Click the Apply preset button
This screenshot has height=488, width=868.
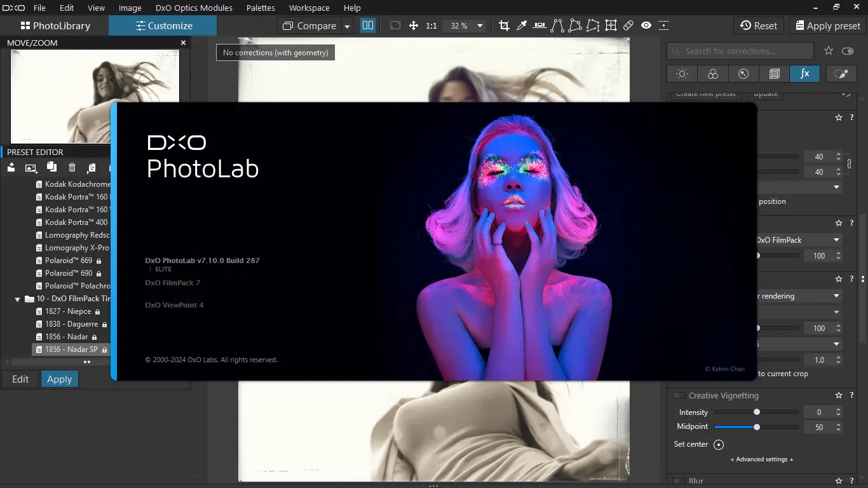[x=826, y=26]
